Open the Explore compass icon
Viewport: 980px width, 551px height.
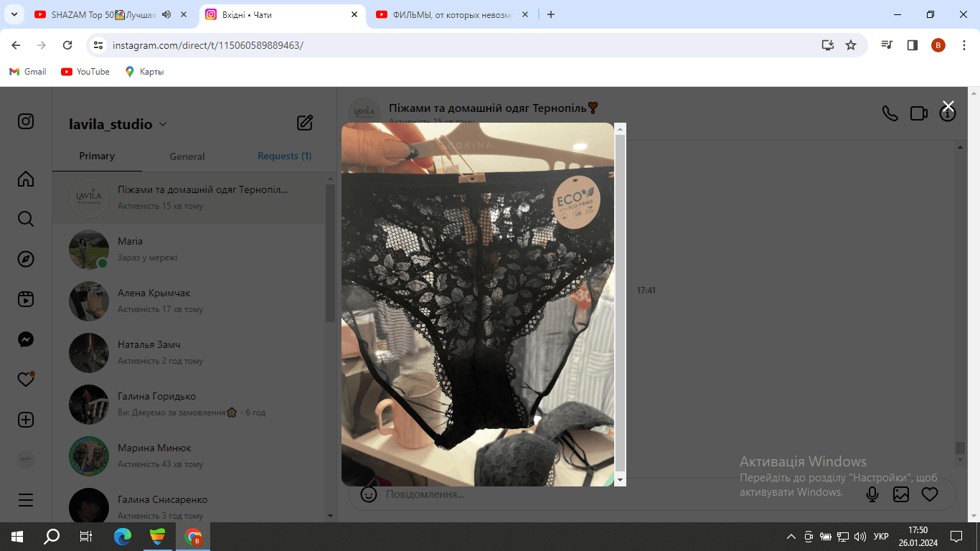[26, 259]
